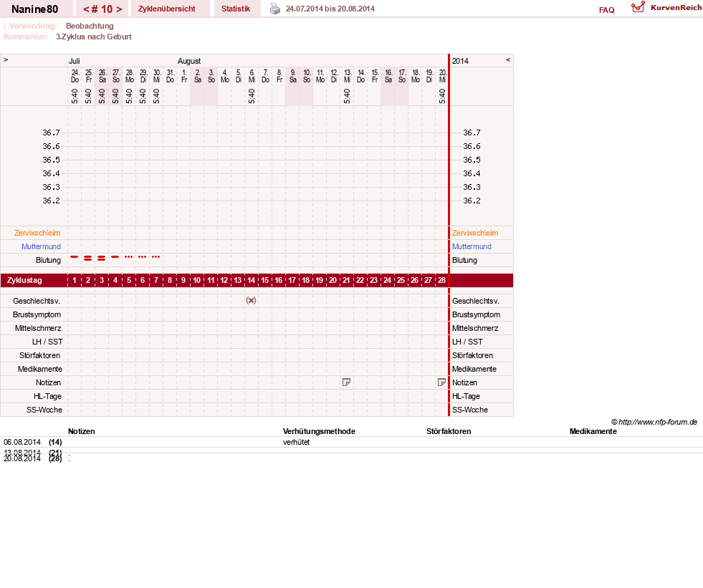
Task: Click the left HL-Tage row label
Action: (47, 396)
